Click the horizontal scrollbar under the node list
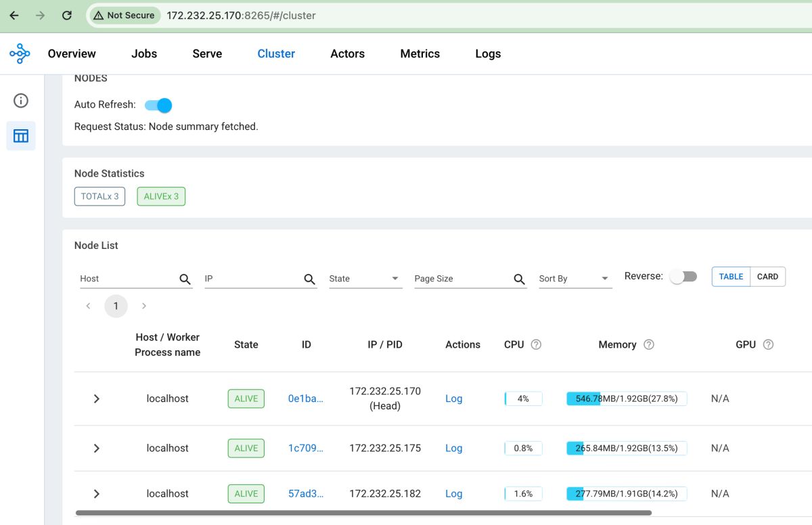Screen dimensions: 812x525 [x=363, y=513]
